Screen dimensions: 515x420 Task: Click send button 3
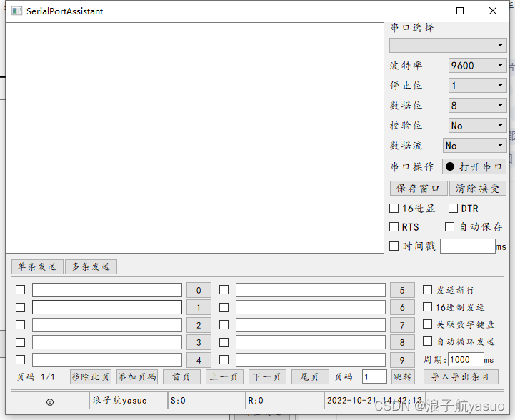click(199, 343)
